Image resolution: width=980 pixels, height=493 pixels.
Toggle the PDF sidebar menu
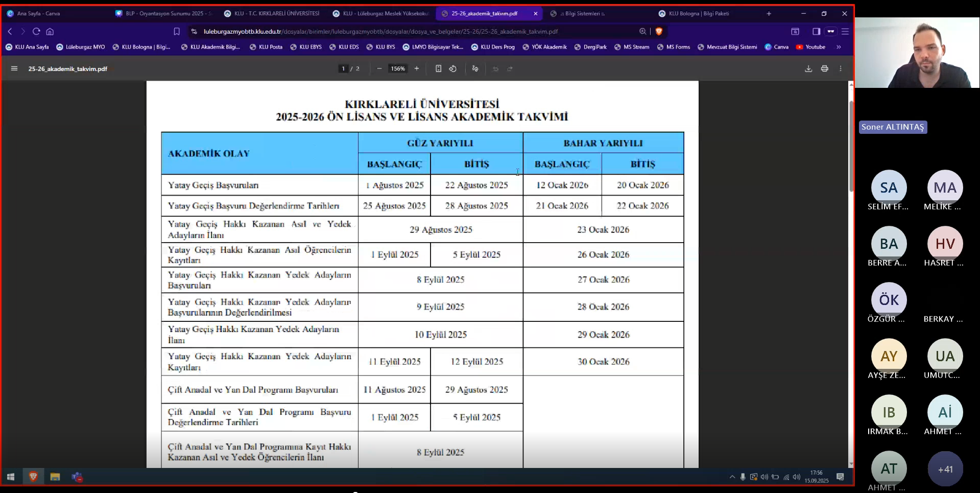[x=14, y=68]
